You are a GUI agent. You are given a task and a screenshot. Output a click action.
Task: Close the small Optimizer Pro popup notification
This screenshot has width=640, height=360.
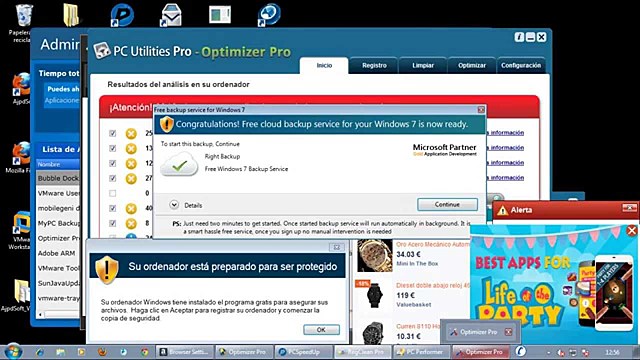(x=508, y=332)
